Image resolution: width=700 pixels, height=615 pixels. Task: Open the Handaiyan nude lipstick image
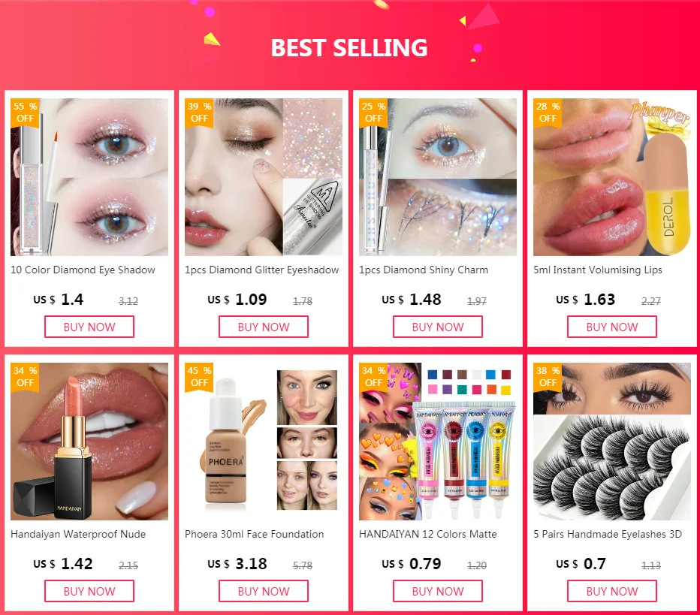click(x=89, y=442)
